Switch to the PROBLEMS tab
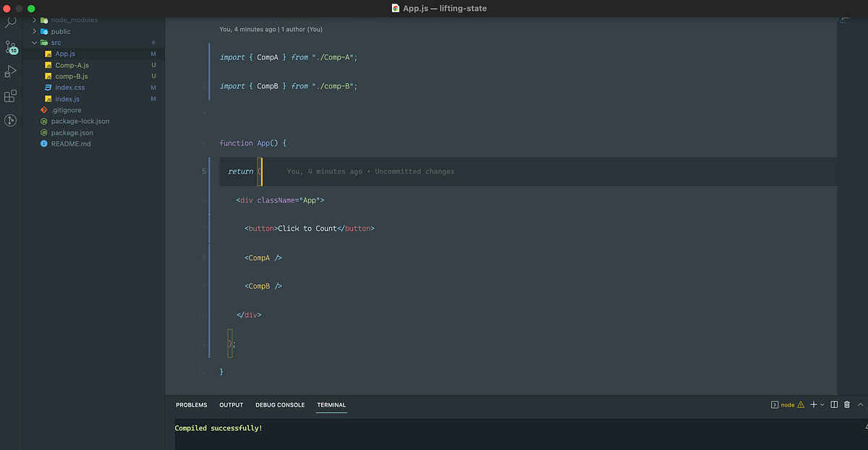Screen dimensions: 868x450 [x=191, y=405]
